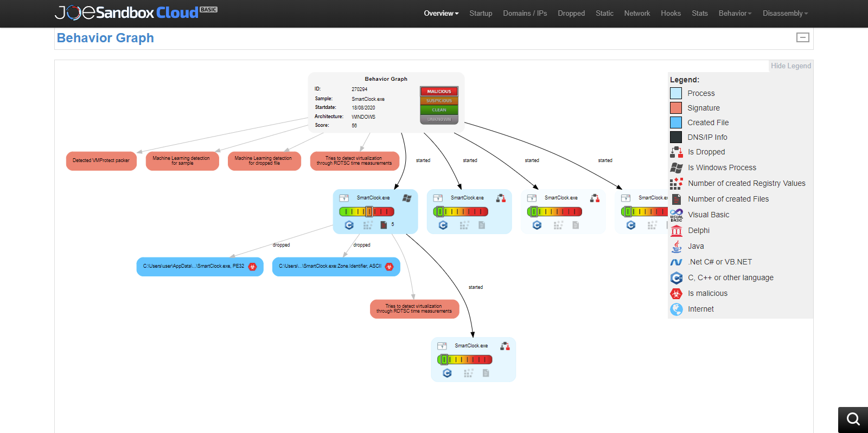Click the created files icon on first SmartClock.exe node

(384, 225)
